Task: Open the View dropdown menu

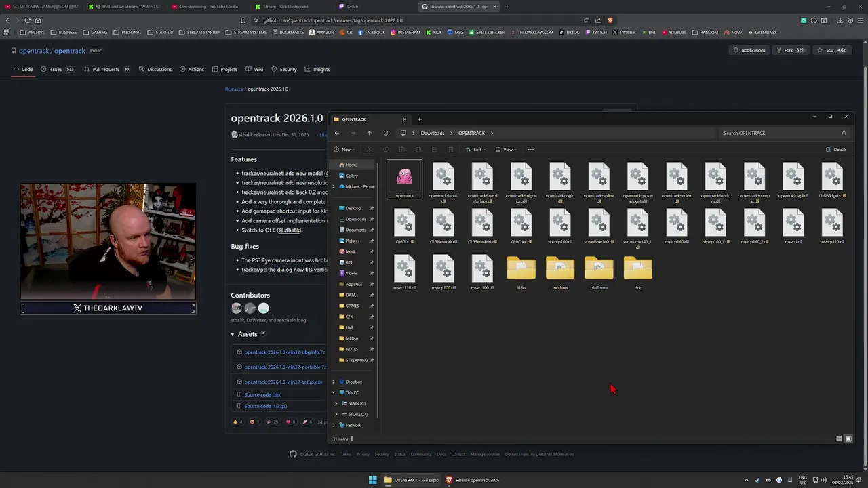Action: (507, 150)
